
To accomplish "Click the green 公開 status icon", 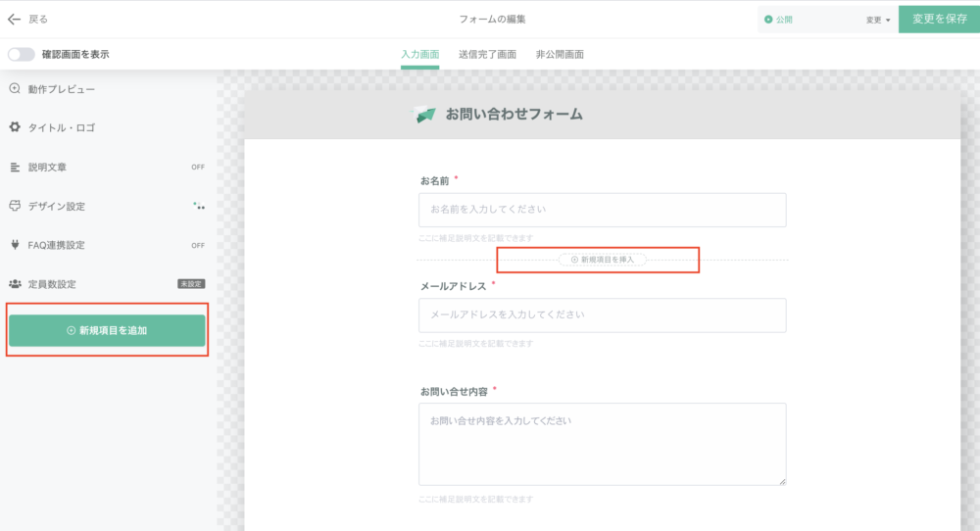I will (x=768, y=20).
